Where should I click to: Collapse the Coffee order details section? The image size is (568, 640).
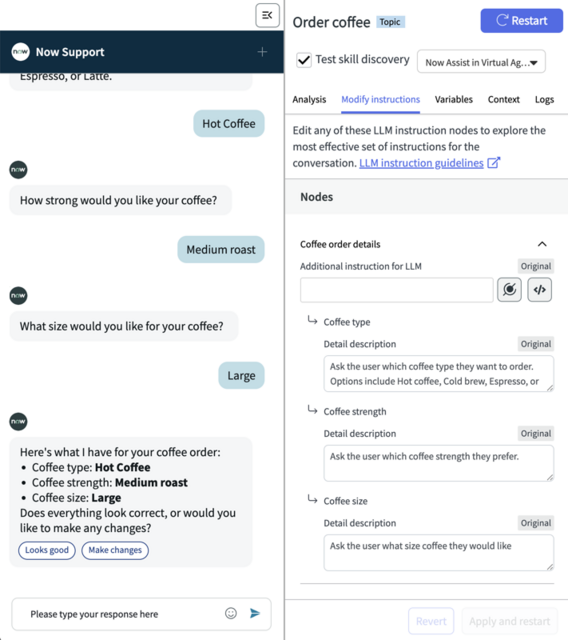(542, 244)
